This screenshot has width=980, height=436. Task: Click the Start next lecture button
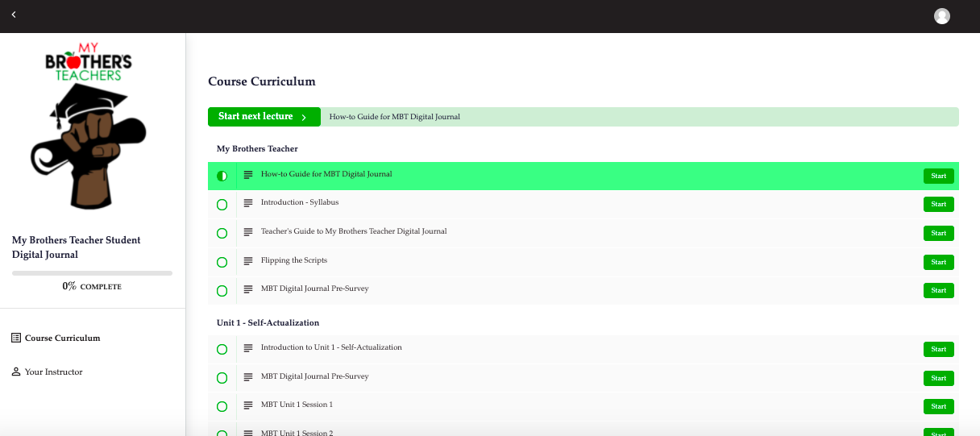[264, 117]
